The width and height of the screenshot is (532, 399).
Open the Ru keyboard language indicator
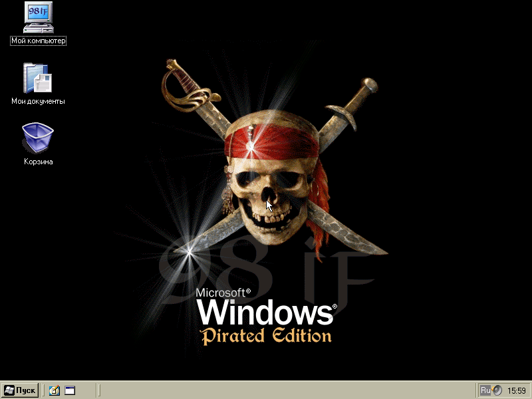(x=485, y=390)
